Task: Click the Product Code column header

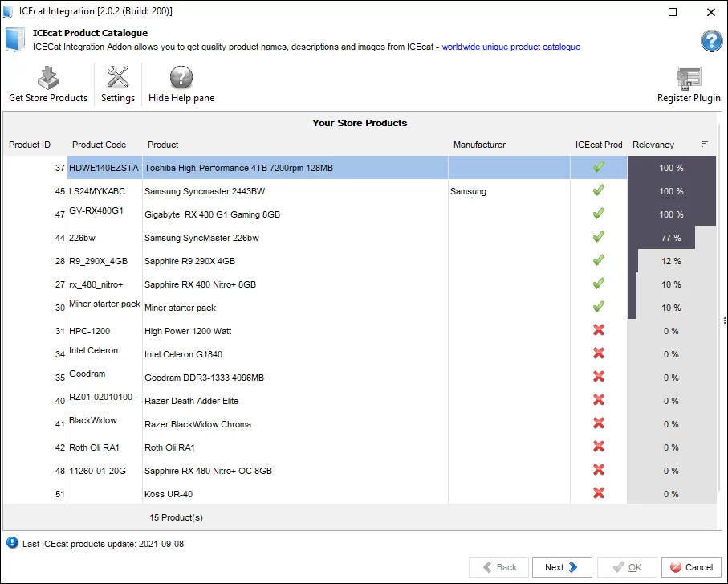Action: coord(99,145)
